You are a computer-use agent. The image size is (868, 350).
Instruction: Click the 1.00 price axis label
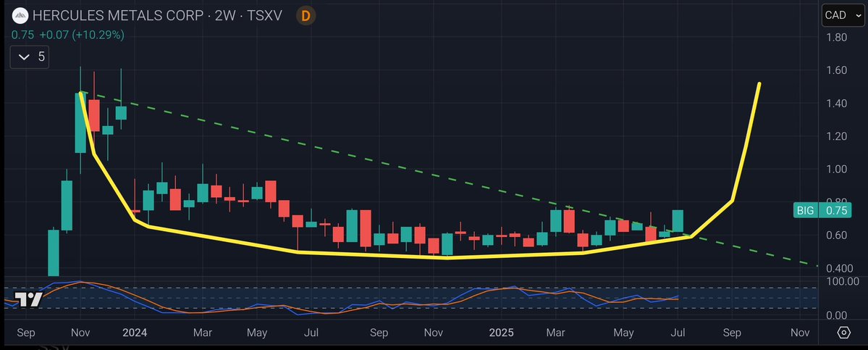(x=836, y=170)
